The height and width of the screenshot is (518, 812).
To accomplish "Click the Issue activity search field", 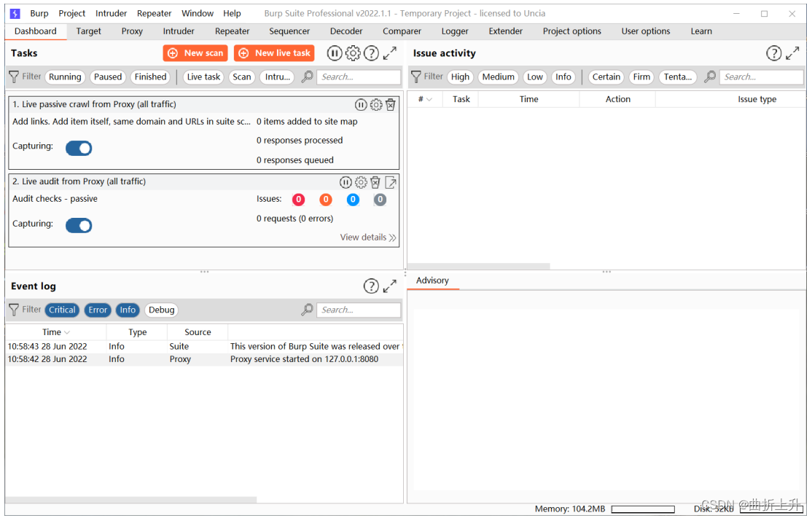I will click(x=761, y=77).
